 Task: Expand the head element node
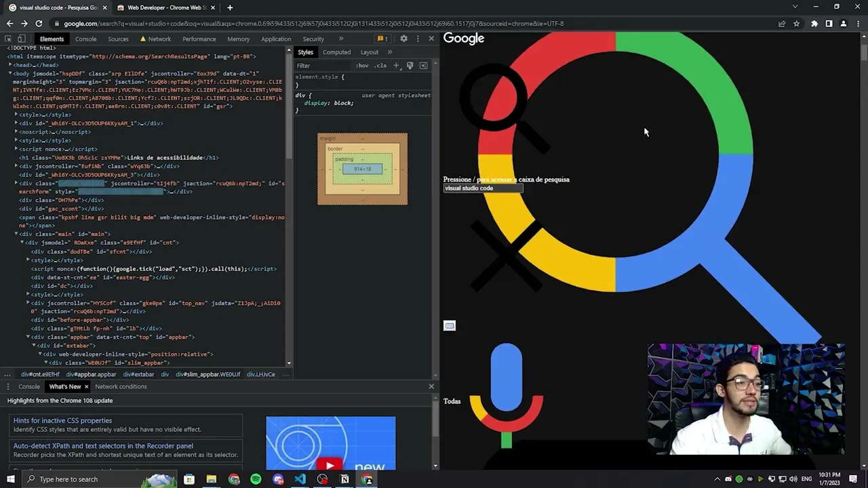pos(10,65)
